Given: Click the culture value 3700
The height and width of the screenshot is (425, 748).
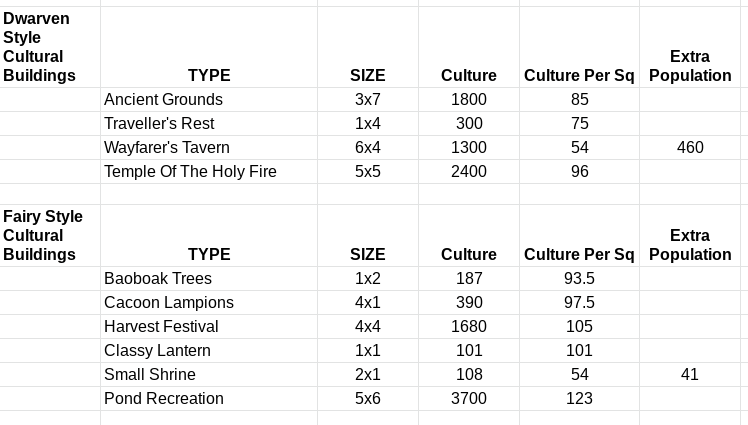Looking at the screenshot, I should pos(469,398).
